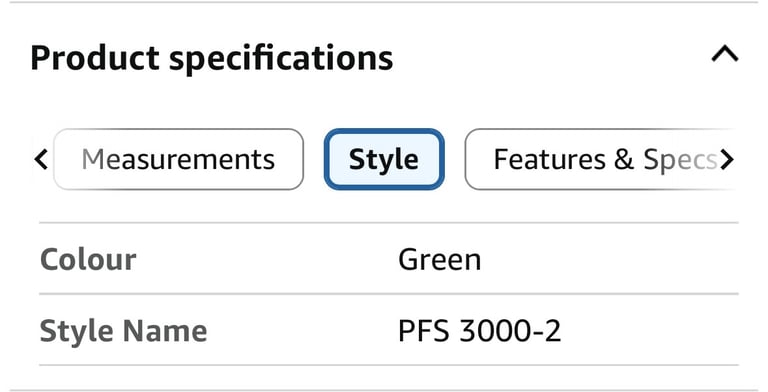Image resolution: width=768 pixels, height=392 pixels.
Task: Switch to the Measurements tab
Action: [x=178, y=159]
